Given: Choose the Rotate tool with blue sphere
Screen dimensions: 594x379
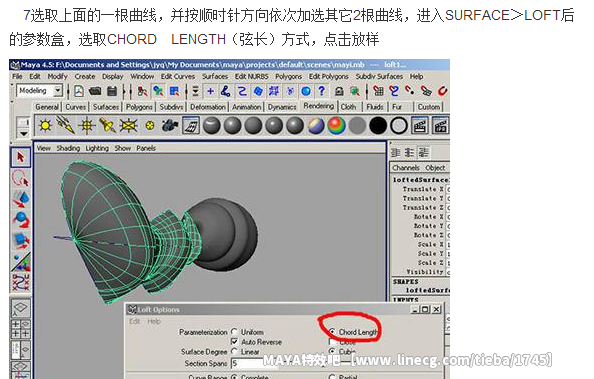Looking at the screenshot, I should click(x=20, y=220).
